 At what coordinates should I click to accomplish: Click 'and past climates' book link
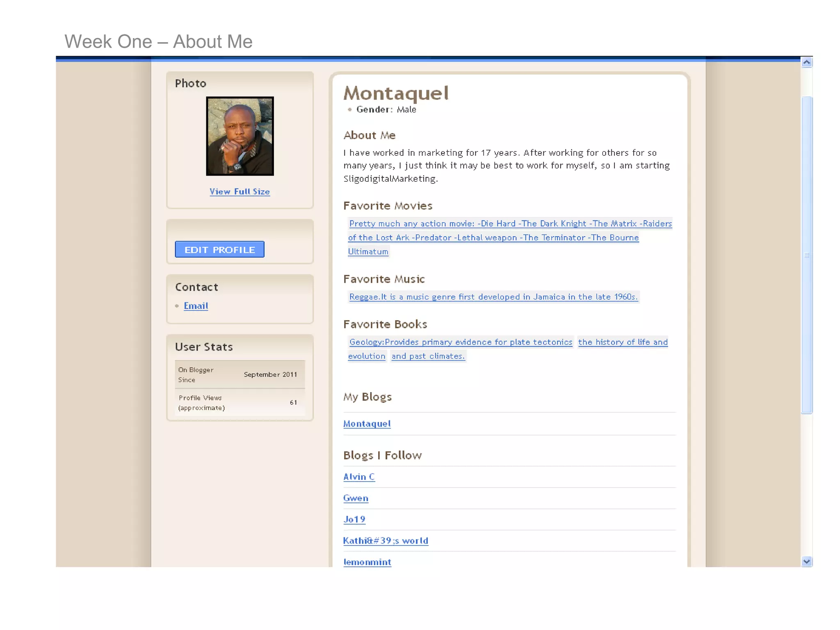pos(428,356)
